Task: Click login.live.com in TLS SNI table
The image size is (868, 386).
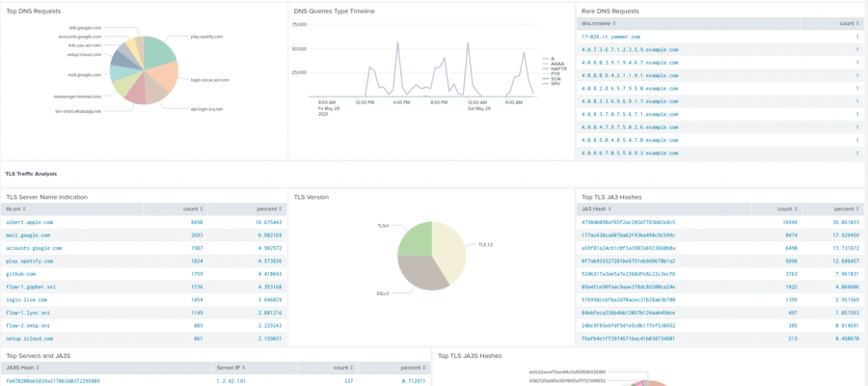Action: pyautogui.click(x=28, y=299)
